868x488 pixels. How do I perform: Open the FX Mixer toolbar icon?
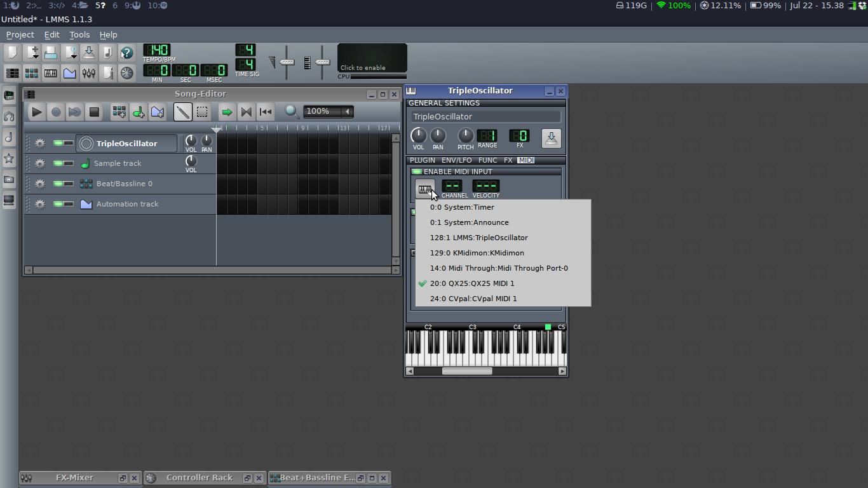tap(89, 73)
